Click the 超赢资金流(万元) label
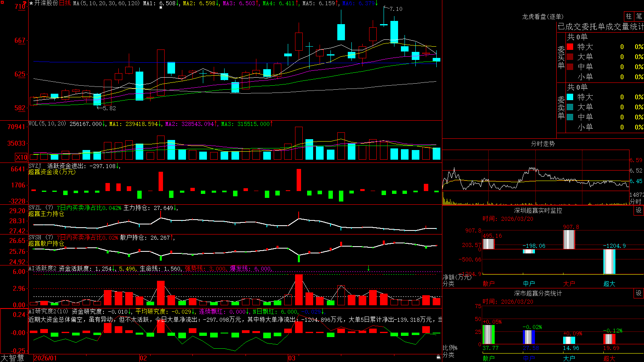 [x=52, y=172]
